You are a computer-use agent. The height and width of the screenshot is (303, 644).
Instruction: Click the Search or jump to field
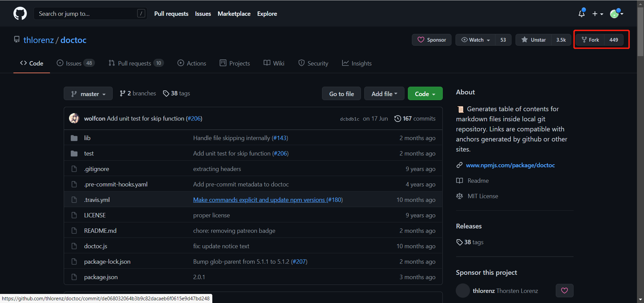pos(91,13)
